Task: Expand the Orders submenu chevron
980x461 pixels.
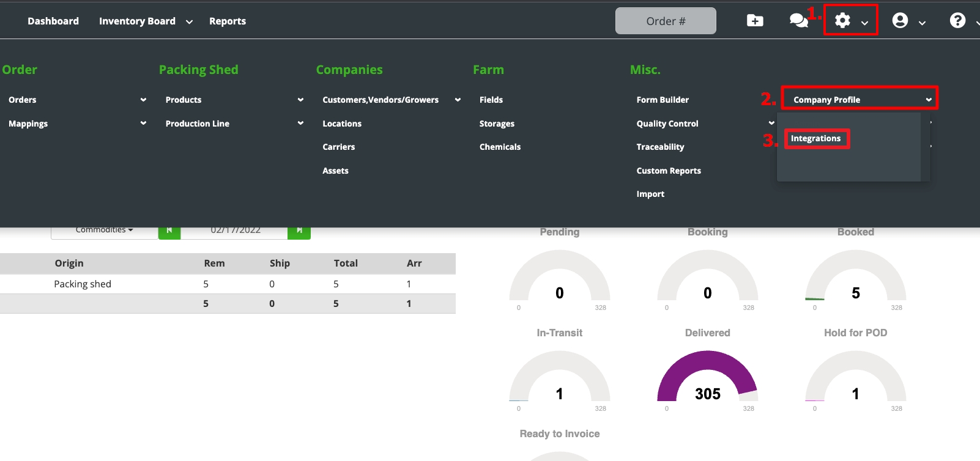Action: tap(143, 100)
